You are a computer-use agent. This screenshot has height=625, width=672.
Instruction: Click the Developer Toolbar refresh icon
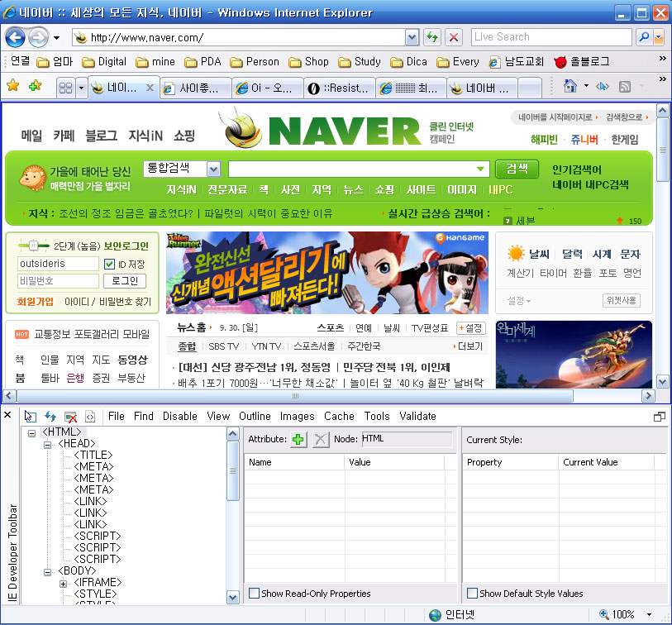50,416
